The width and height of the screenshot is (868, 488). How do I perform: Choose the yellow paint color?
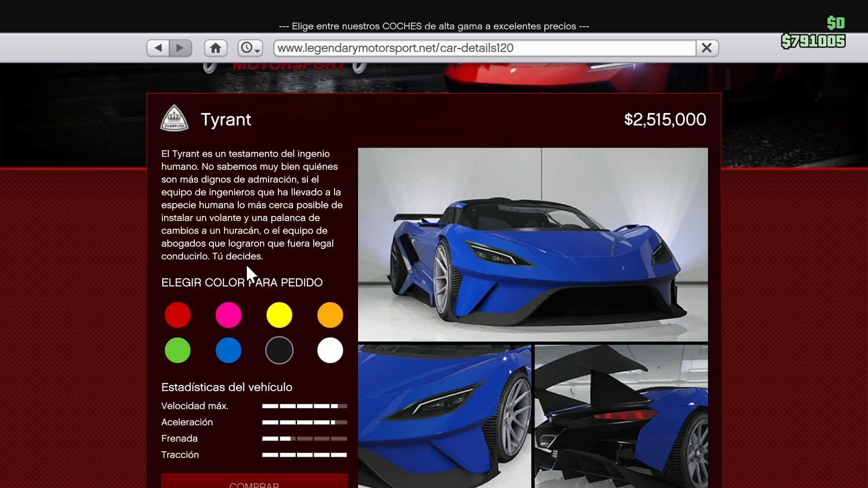[x=279, y=315]
